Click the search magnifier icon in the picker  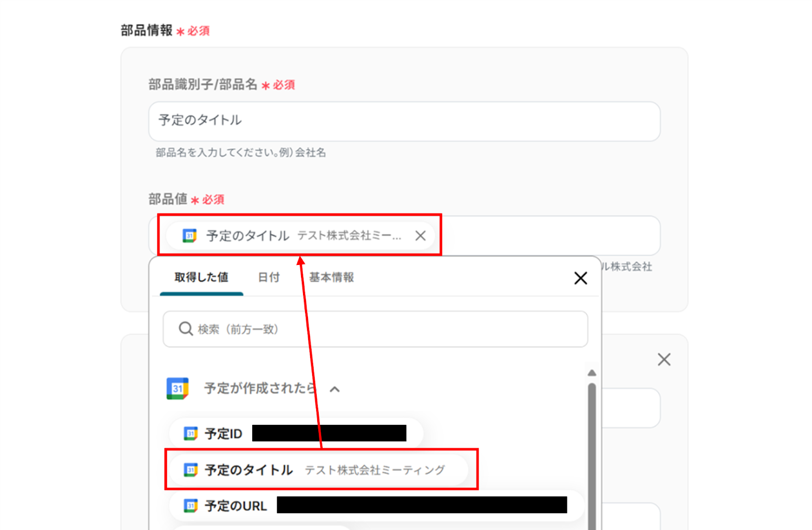coord(186,329)
